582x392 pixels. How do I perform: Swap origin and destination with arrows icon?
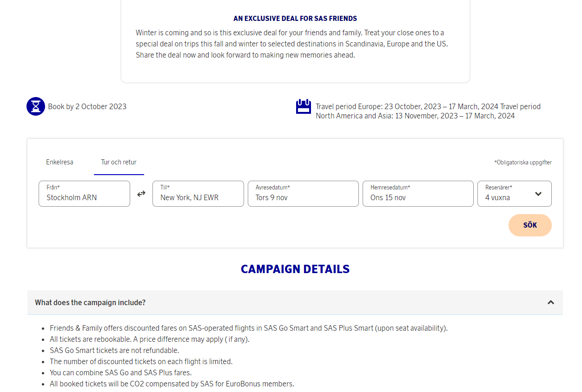(x=141, y=194)
